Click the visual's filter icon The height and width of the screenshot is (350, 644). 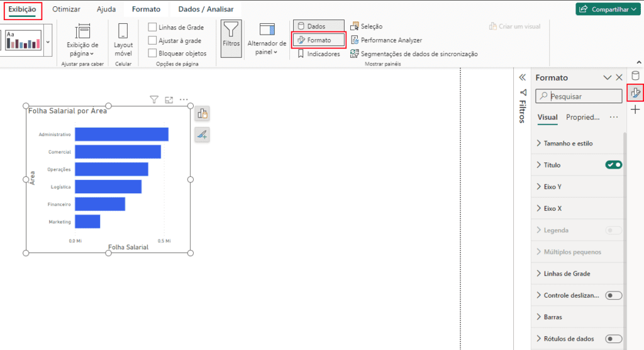point(154,99)
